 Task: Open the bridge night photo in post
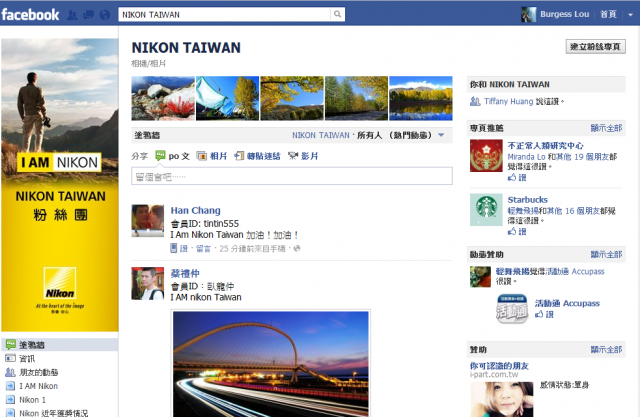coord(271,363)
